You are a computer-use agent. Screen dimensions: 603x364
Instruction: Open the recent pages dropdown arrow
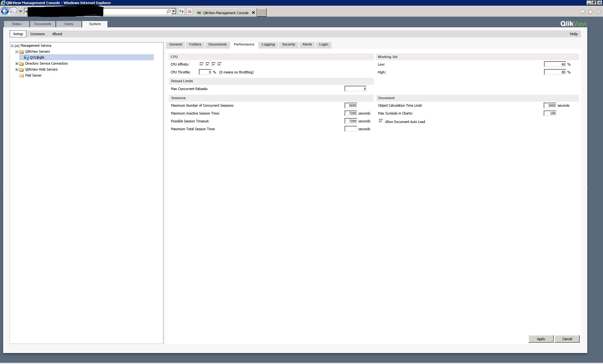click(20, 12)
